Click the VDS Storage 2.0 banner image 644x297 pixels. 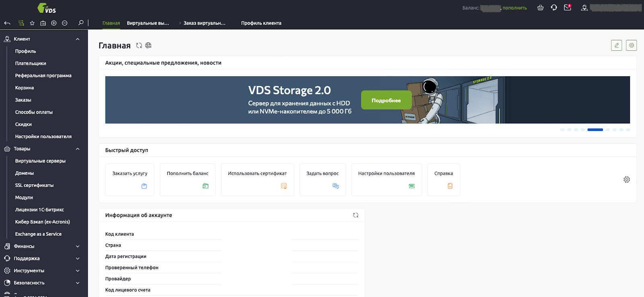tap(367, 100)
